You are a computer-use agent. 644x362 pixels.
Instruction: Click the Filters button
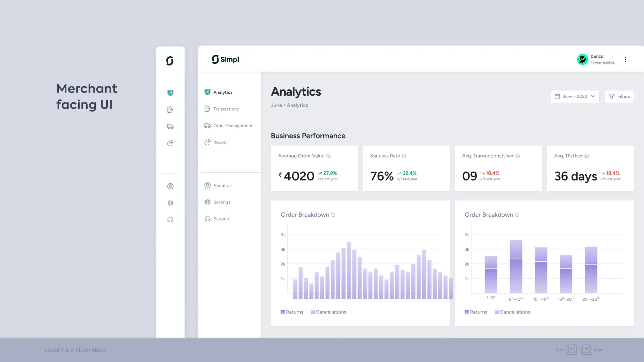pos(619,97)
